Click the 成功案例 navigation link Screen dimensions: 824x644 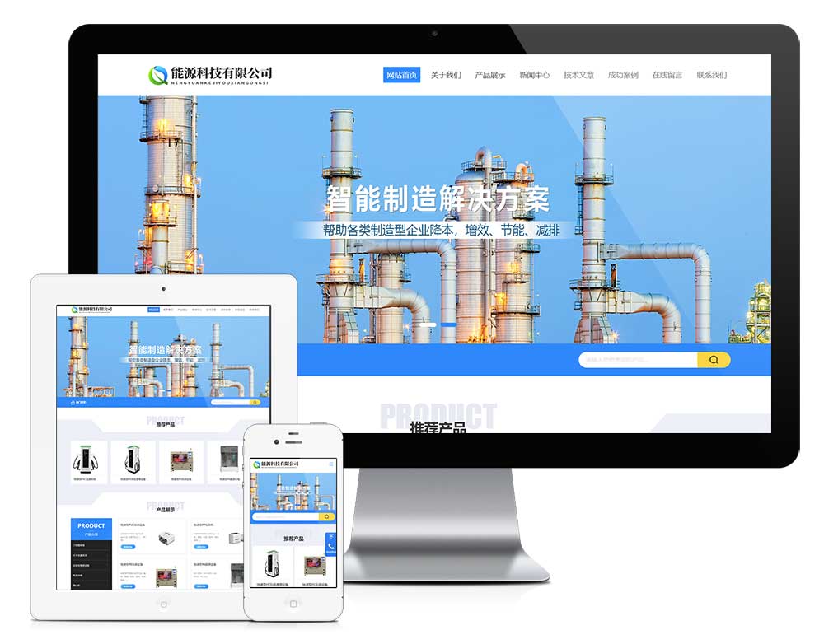[x=623, y=75]
